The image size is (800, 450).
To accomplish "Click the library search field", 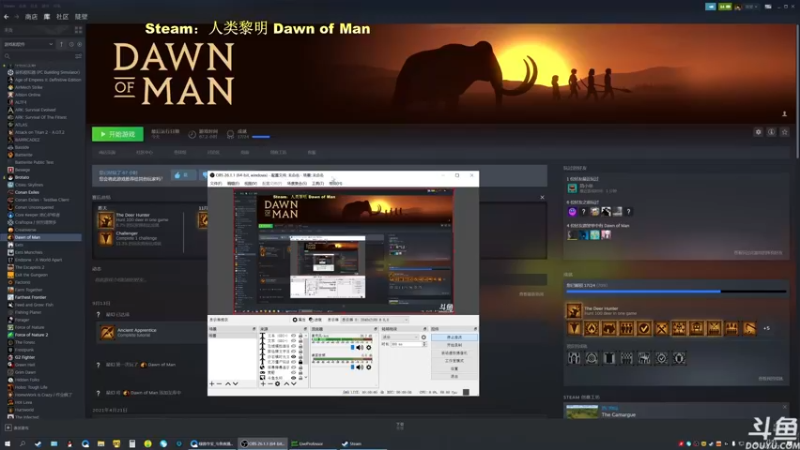I will coord(38,56).
